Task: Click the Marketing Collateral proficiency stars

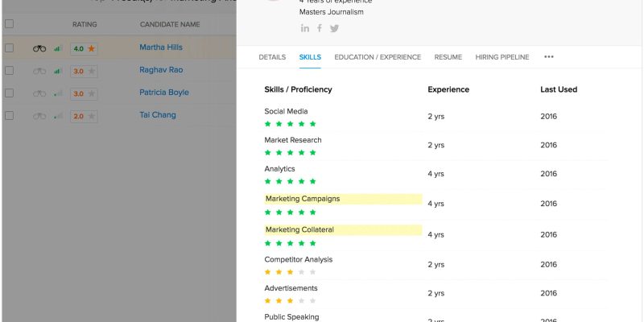Action: (291, 243)
